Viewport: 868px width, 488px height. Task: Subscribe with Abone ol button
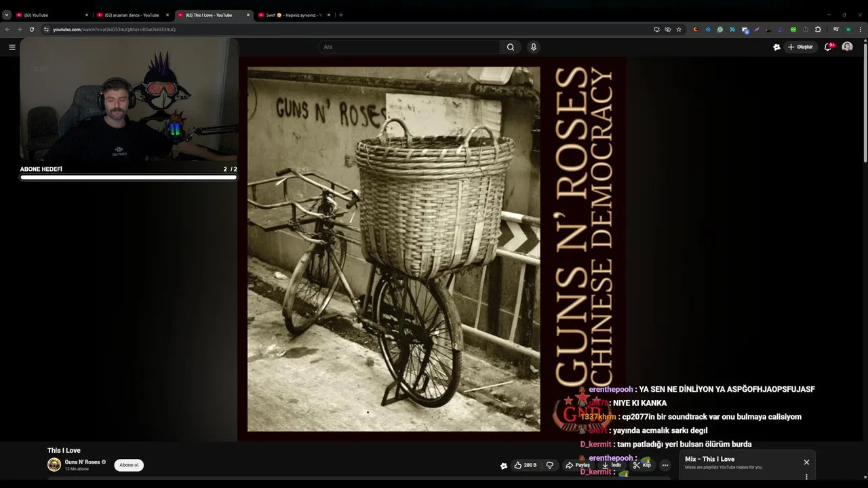point(129,465)
